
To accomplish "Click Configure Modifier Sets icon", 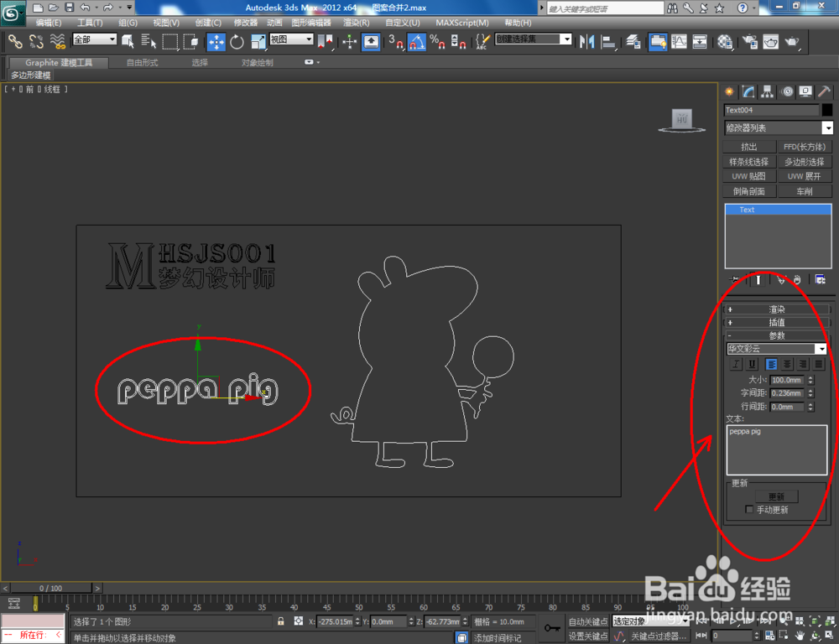I will 820,279.
